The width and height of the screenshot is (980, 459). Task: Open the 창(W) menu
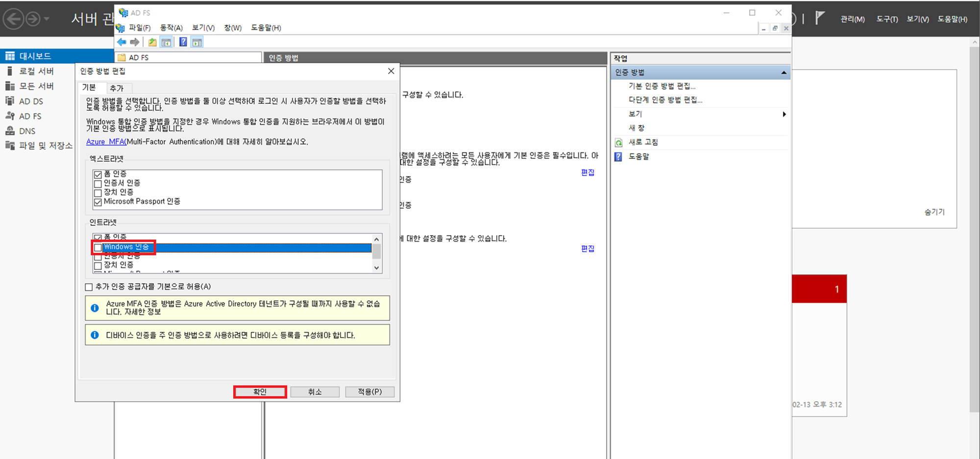click(233, 28)
